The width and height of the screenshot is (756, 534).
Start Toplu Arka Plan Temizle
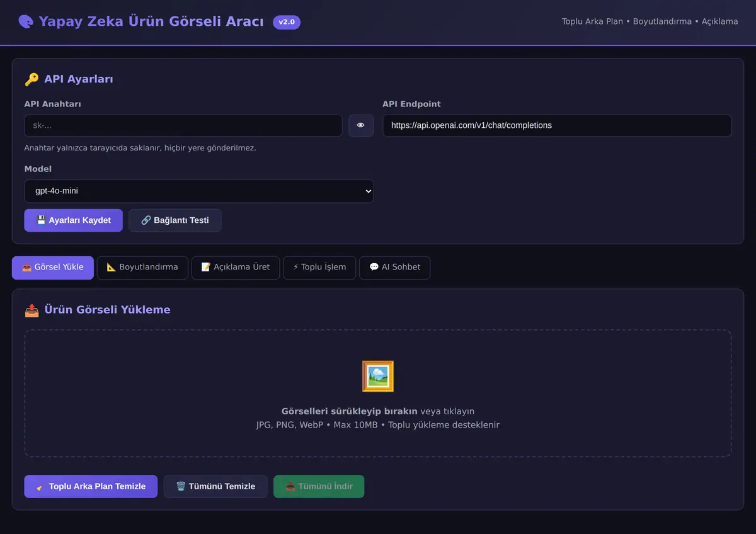click(91, 486)
